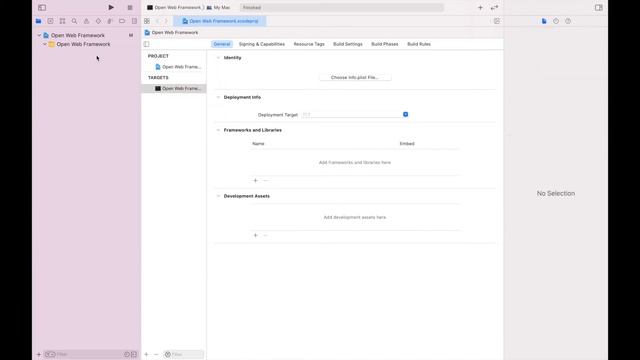
Task: Switch to Build Settings tab
Action: pyautogui.click(x=348, y=44)
